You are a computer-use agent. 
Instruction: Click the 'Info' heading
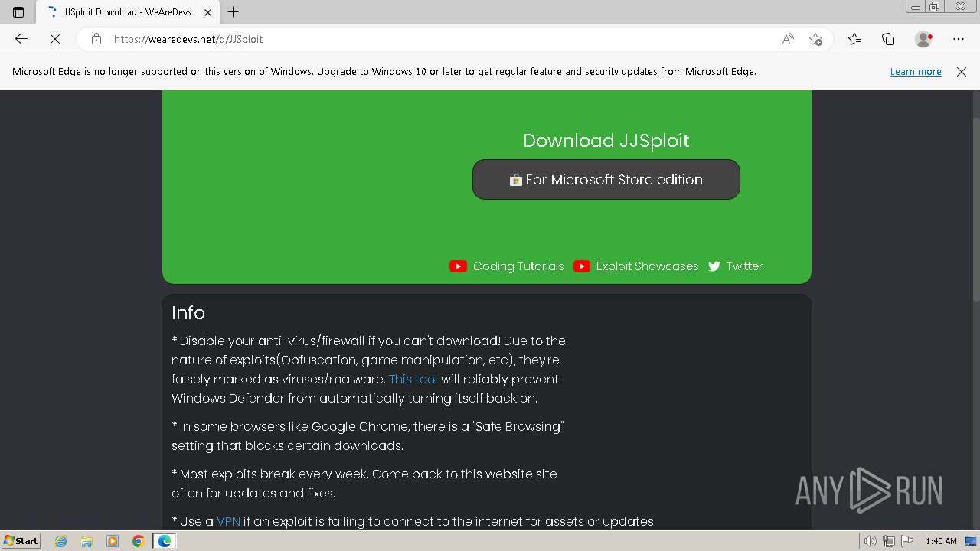click(188, 313)
